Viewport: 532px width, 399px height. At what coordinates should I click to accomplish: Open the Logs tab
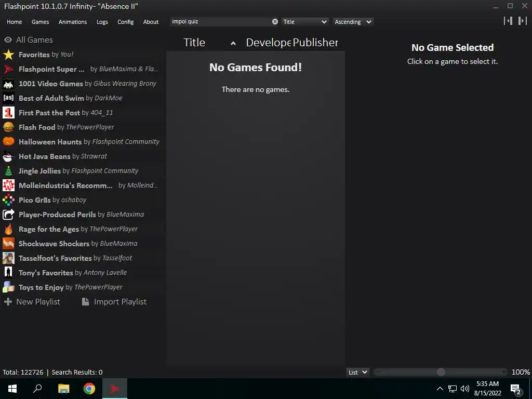102,22
